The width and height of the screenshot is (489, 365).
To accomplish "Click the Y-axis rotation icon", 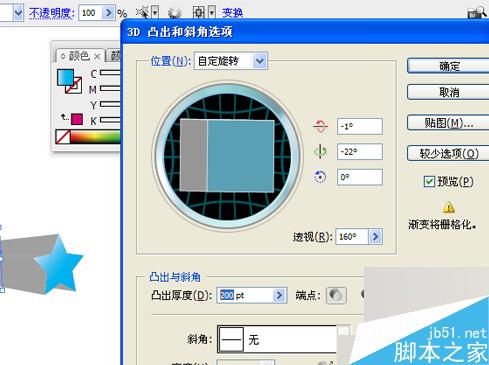I will [x=320, y=152].
